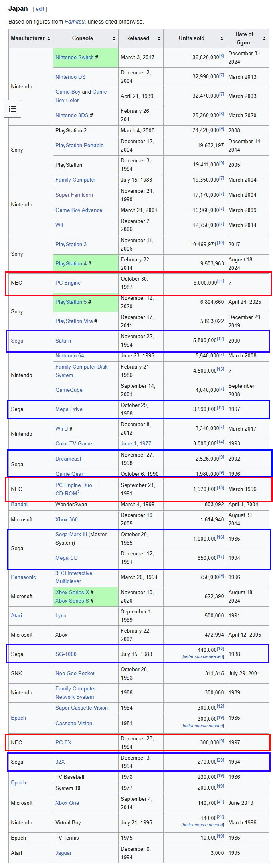Select the WonderSwan console cell

point(86,504)
